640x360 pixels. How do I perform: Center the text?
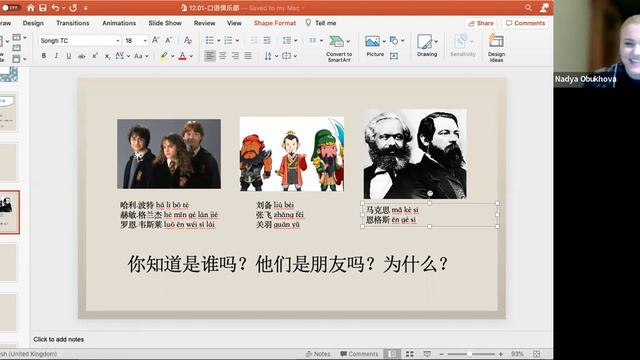(223, 56)
